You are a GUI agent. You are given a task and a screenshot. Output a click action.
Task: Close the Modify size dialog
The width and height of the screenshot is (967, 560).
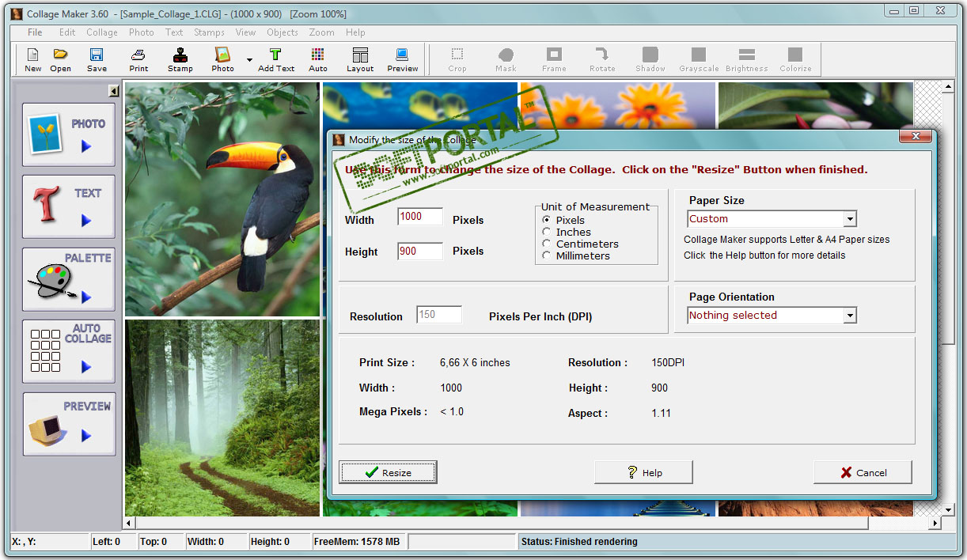click(x=916, y=137)
